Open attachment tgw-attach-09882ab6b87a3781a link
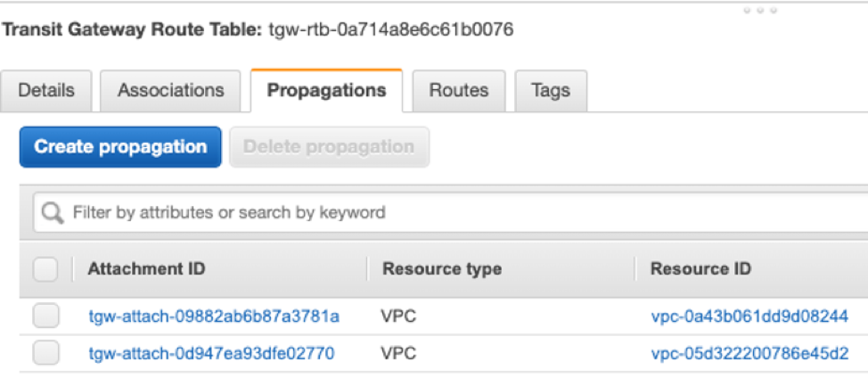 click(214, 316)
